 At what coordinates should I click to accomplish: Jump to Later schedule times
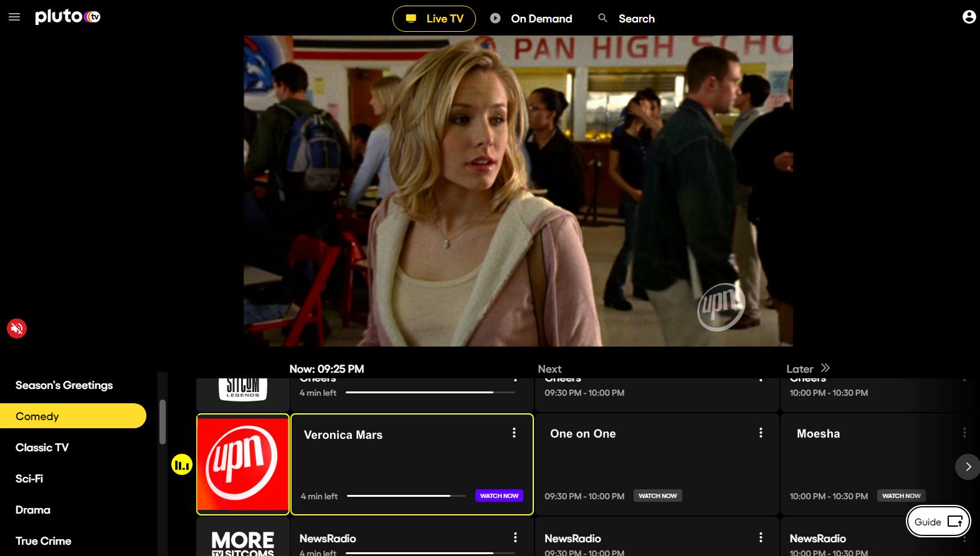click(x=808, y=368)
